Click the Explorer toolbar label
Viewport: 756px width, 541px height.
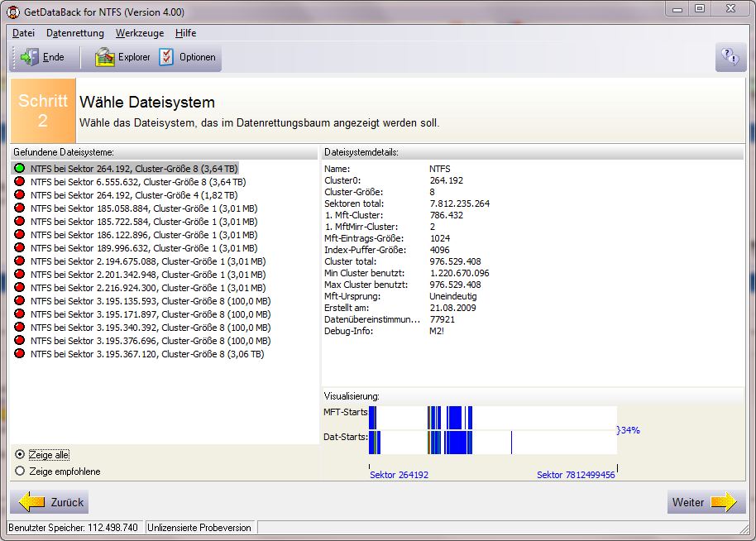coord(134,57)
